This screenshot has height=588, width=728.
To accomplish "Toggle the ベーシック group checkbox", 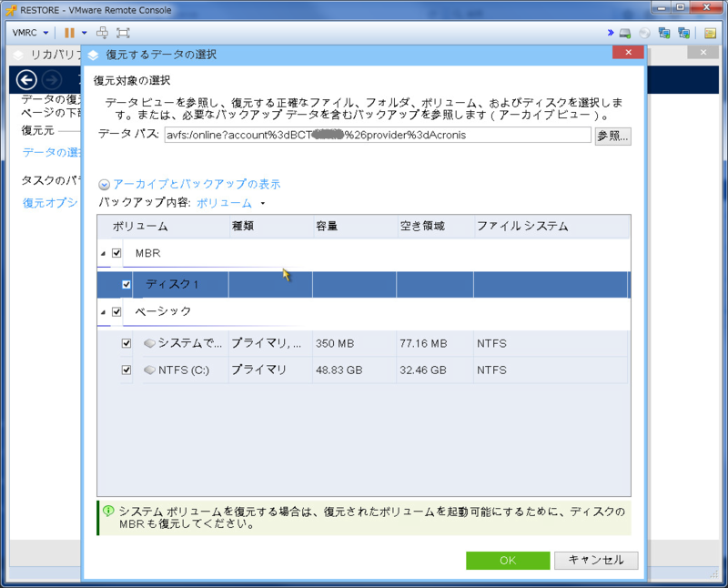I will [116, 311].
